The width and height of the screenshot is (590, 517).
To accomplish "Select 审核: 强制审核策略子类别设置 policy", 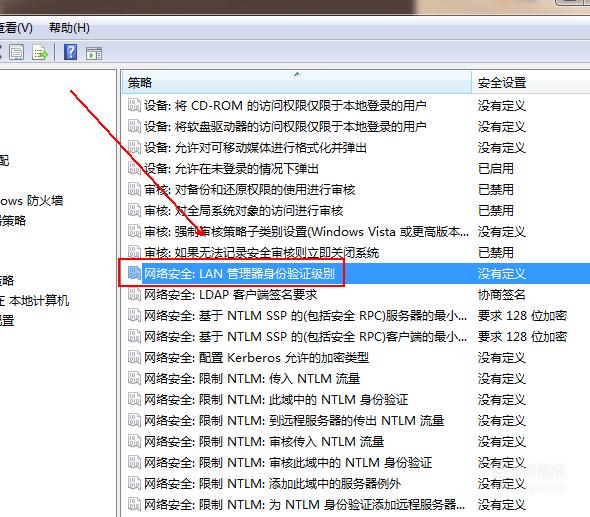I will click(307, 232).
